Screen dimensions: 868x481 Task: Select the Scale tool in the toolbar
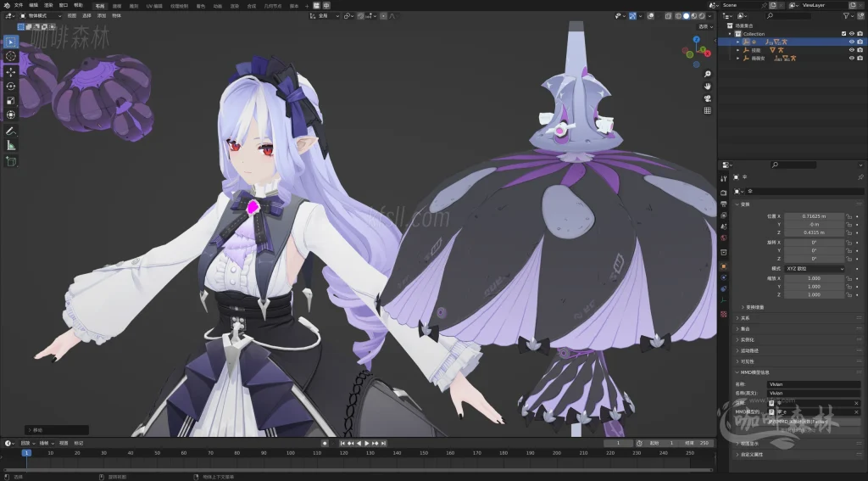coord(10,100)
